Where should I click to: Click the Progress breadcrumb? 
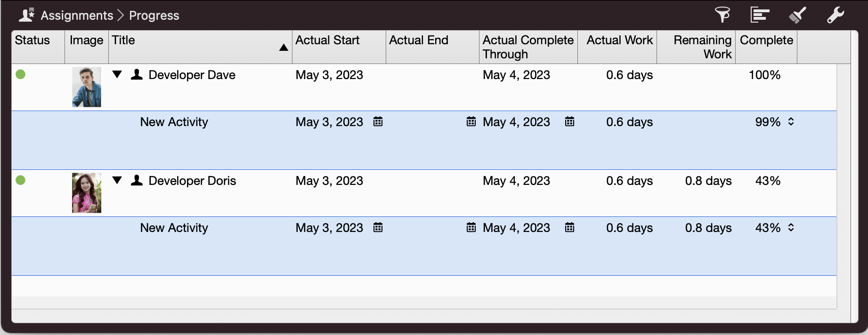pos(154,16)
